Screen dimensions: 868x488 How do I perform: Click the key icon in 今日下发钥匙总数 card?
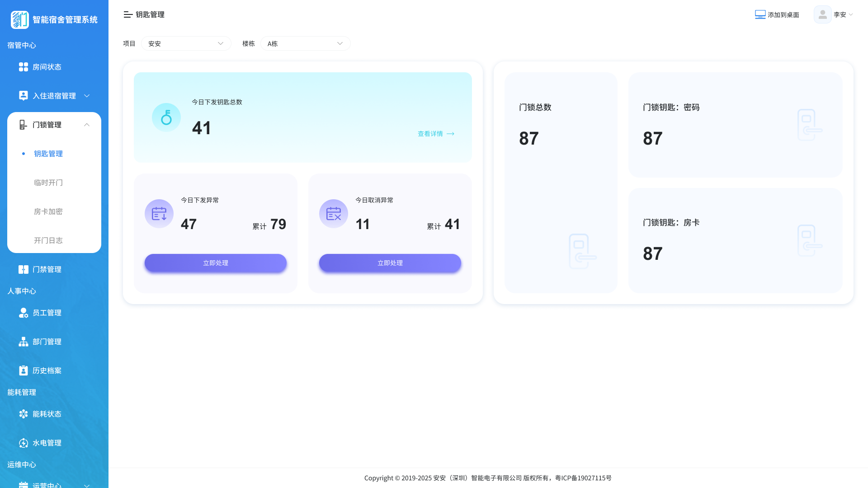click(166, 117)
